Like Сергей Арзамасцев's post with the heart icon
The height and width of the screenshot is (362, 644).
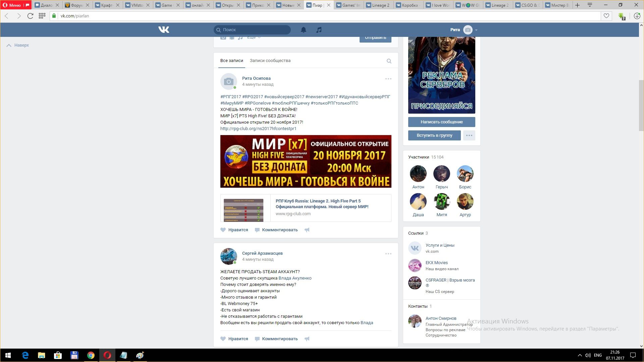(223, 339)
